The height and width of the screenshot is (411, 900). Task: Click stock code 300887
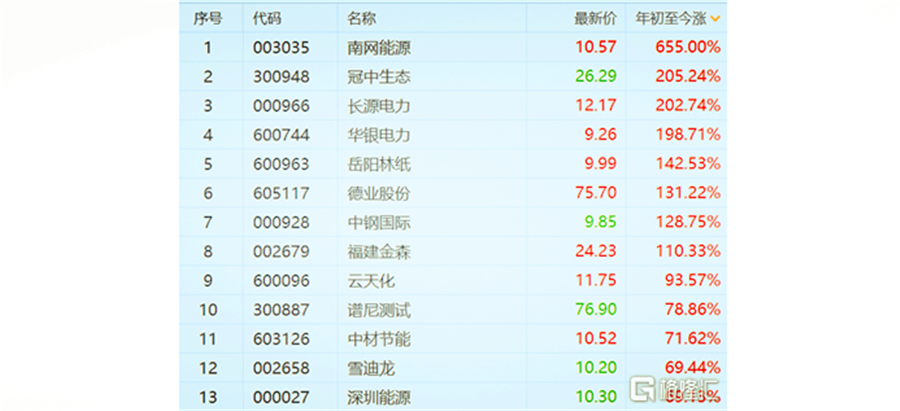[281, 311]
